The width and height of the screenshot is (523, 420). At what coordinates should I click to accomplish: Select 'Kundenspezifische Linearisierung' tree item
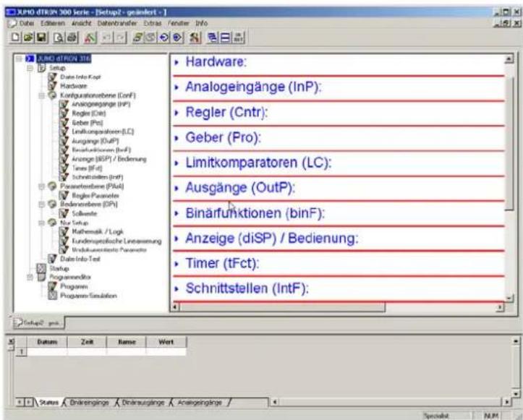116,241
